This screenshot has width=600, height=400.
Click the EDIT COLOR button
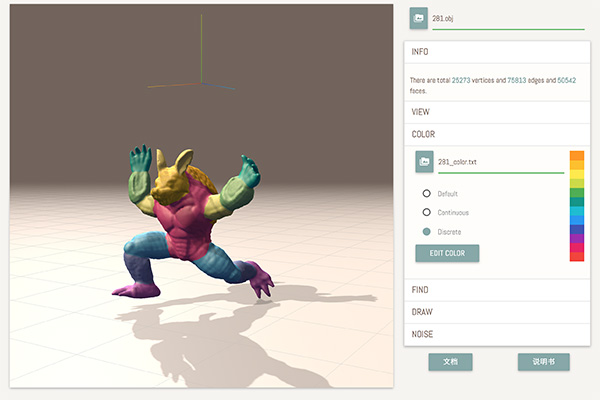pos(447,253)
